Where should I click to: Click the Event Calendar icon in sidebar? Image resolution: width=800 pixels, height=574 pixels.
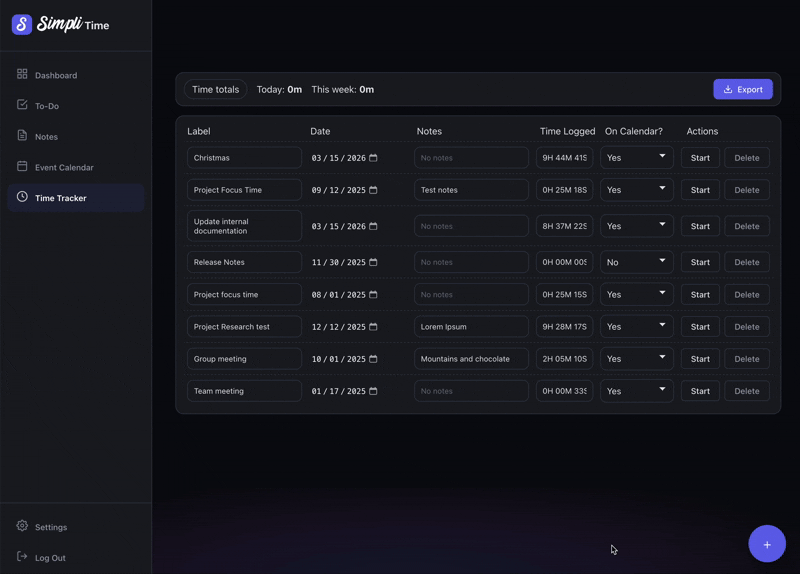[x=22, y=167]
